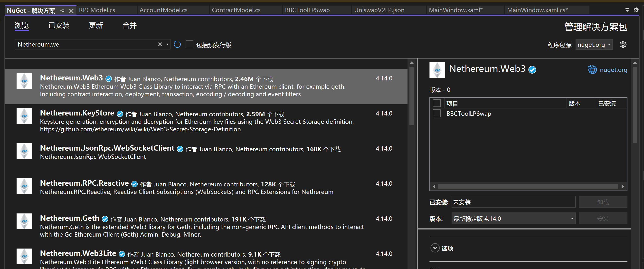
Task: Clear the Nethereum.we search text
Action: click(160, 45)
